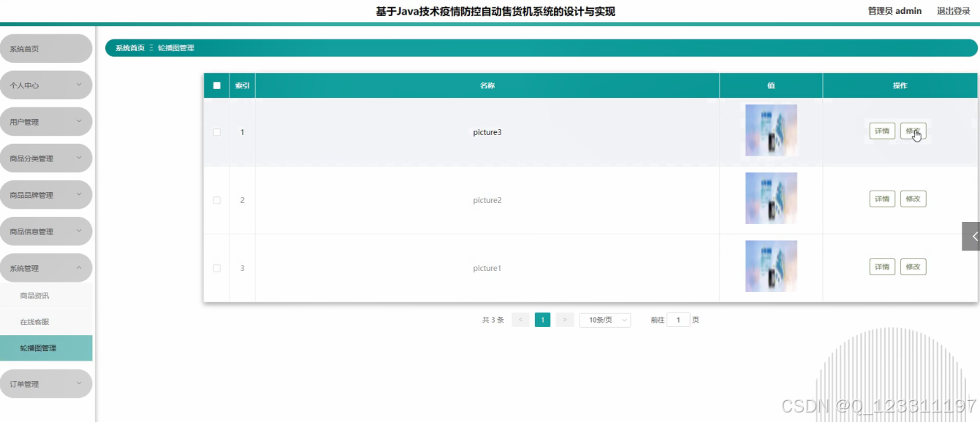The width and height of the screenshot is (980, 422).
Task: Open the 10条/页 page size dropdown
Action: [605, 320]
